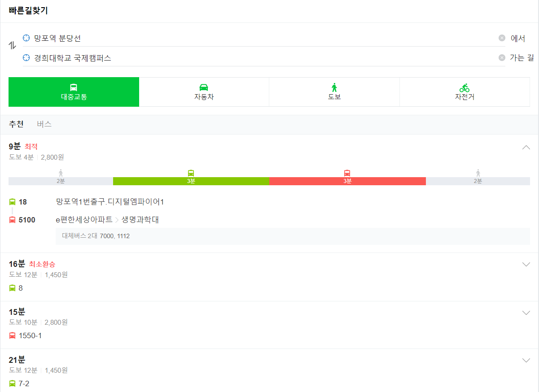
Task: Clear the 망포역 분당선 origin field
Action: point(502,38)
